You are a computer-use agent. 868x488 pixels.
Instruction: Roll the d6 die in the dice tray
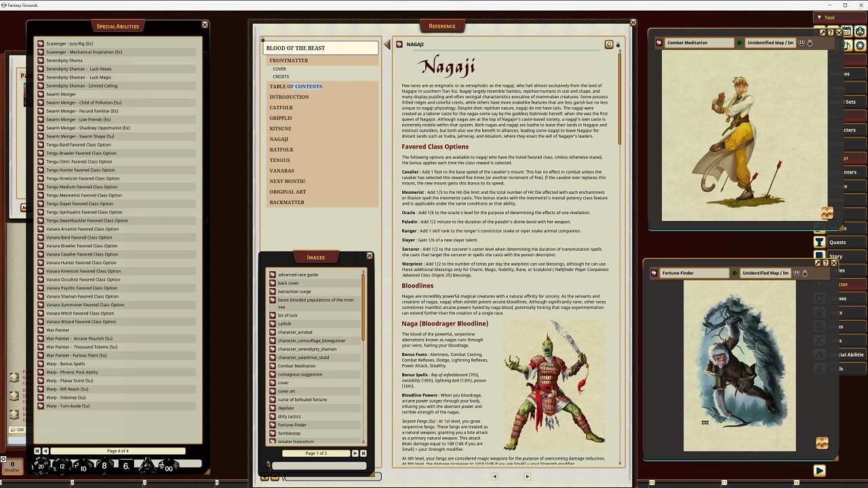click(x=125, y=465)
